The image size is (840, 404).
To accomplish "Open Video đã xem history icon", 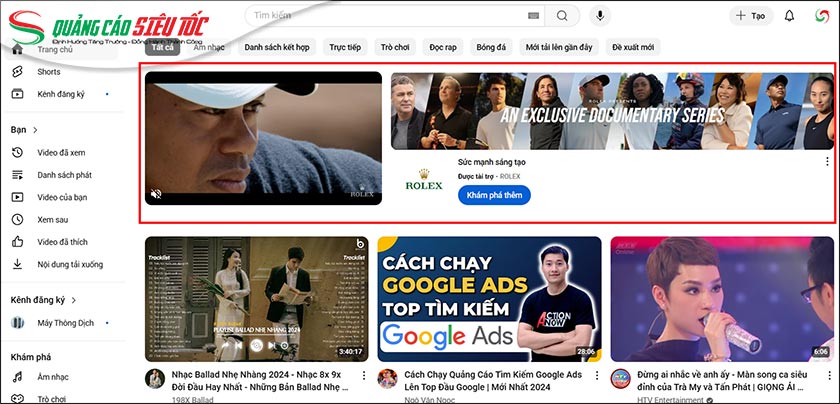I will point(17,153).
